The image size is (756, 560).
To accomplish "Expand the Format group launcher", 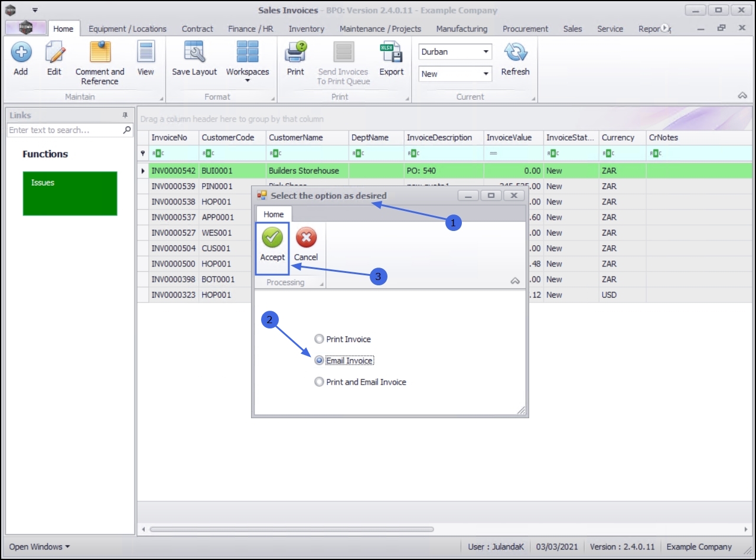I will pos(273,99).
